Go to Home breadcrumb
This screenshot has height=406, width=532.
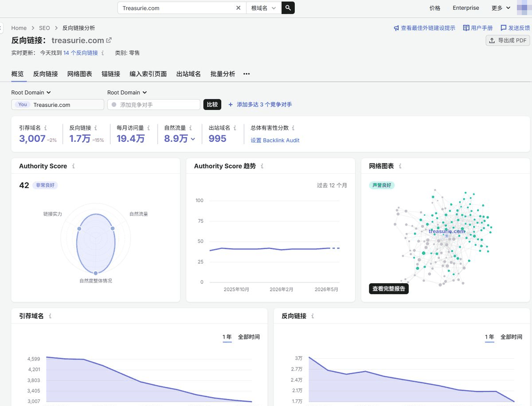19,28
